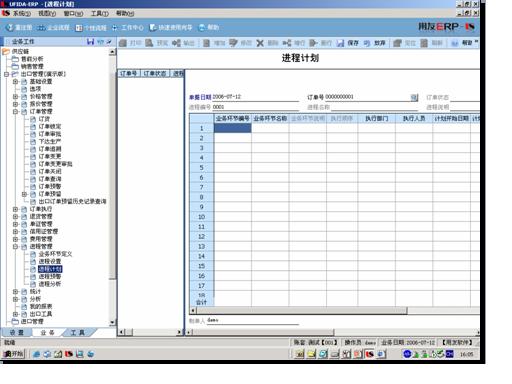
Task: Expand the 统计 tree node
Action: point(15,292)
